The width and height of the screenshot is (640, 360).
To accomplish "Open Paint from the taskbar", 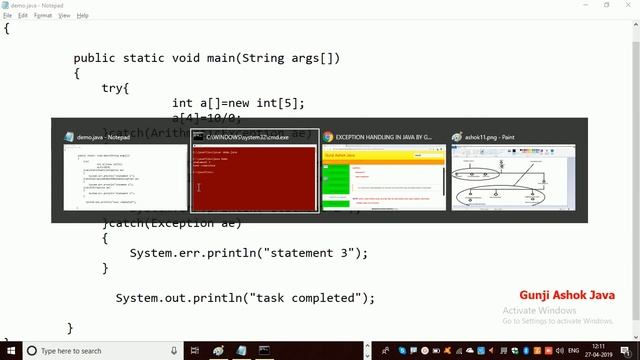I will 218,351.
